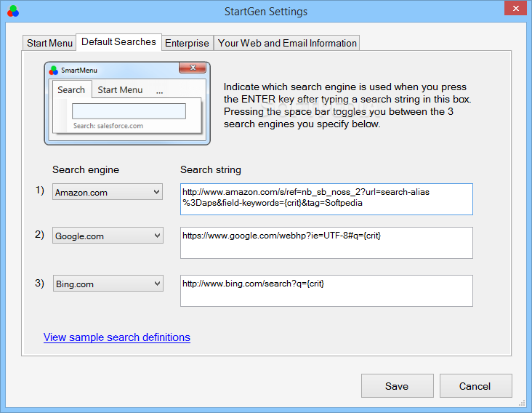Open Your Web and Email Information tab
532x413 pixels.
[x=287, y=43]
